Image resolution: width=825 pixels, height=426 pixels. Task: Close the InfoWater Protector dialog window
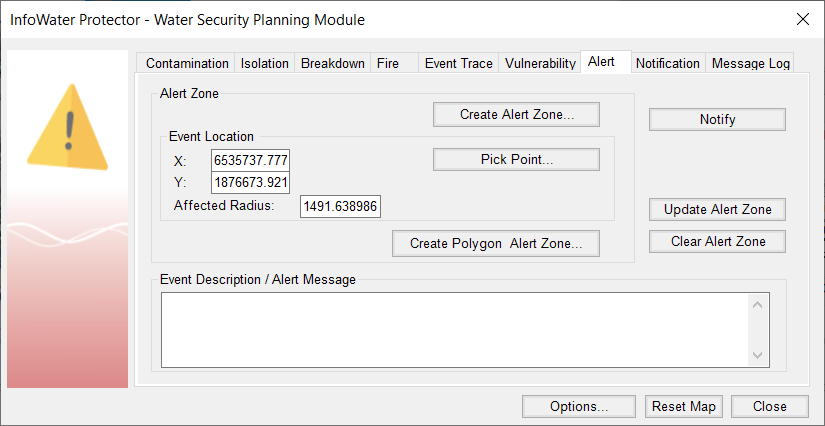tap(802, 19)
